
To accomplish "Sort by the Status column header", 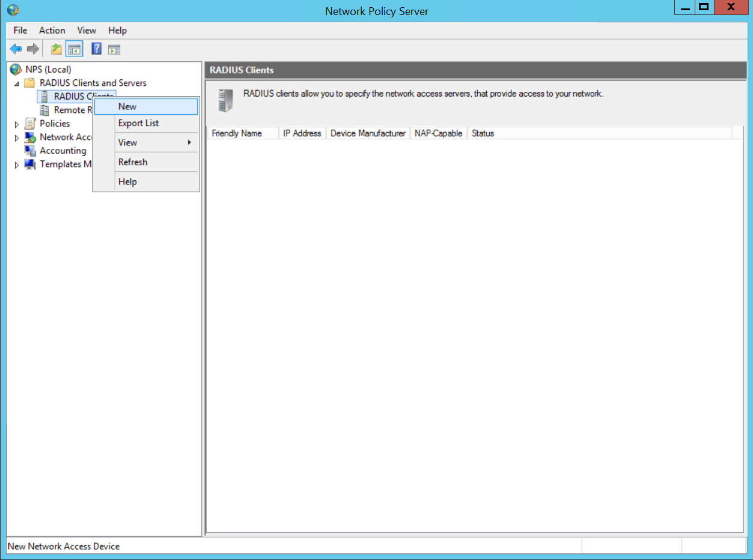I will 600,133.
